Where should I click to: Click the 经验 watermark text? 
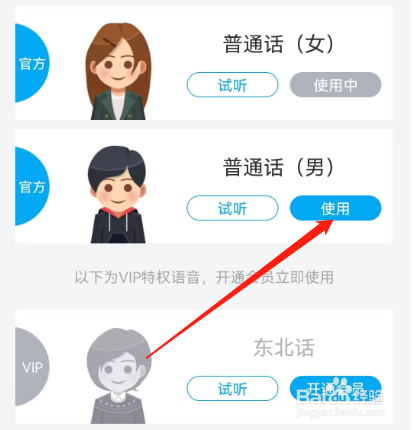click(368, 397)
